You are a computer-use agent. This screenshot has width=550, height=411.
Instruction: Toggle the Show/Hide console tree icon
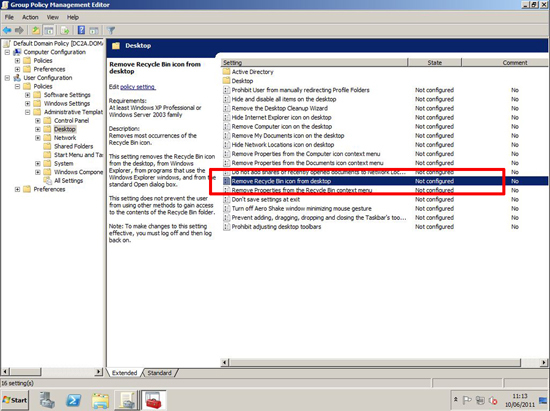(x=49, y=31)
